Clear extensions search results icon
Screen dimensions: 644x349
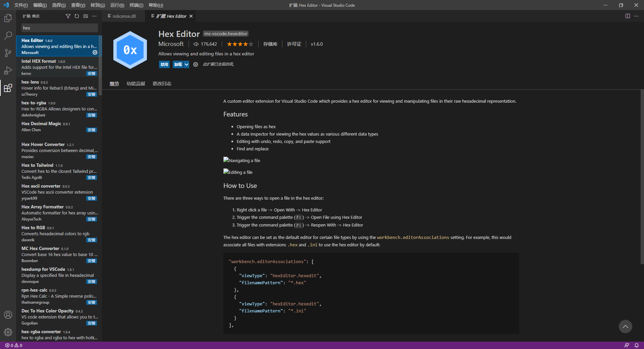click(x=86, y=16)
